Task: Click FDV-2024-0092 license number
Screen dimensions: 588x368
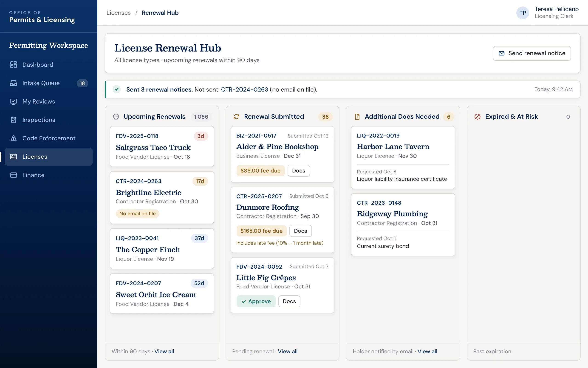Action: point(259,267)
